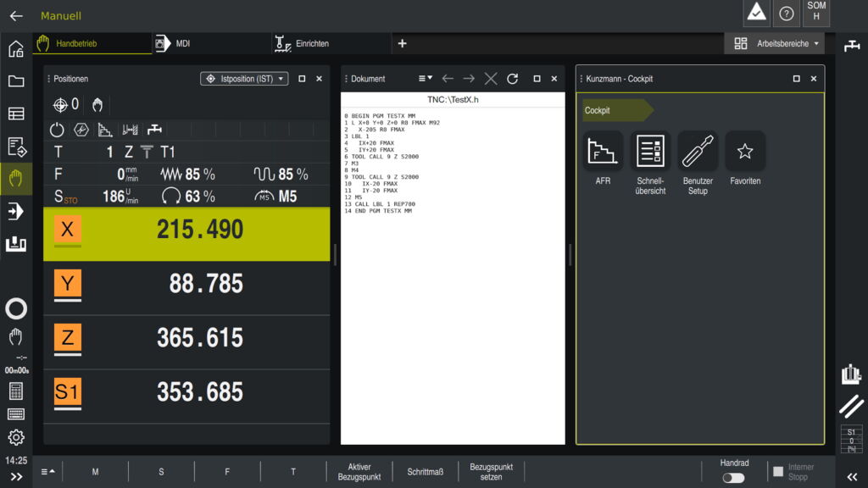The height and width of the screenshot is (488, 868).
Task: Go to previous document with left arrow
Action: pos(448,79)
